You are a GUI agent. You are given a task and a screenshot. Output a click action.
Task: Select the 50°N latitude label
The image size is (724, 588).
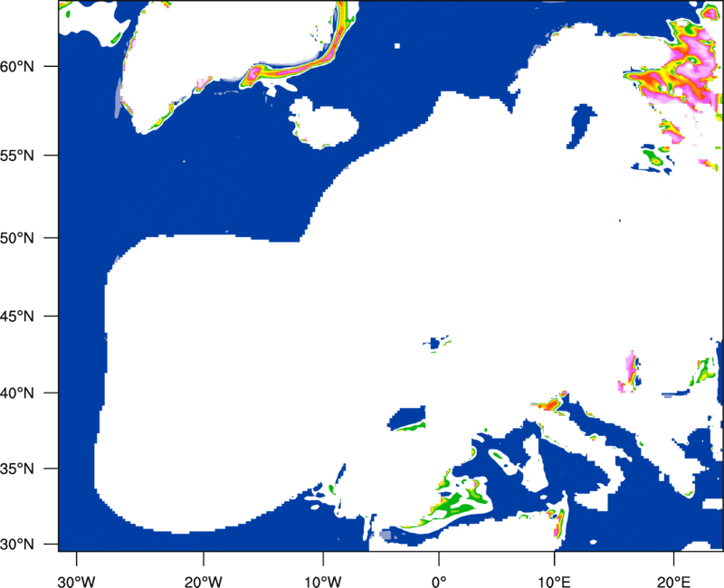(x=17, y=238)
